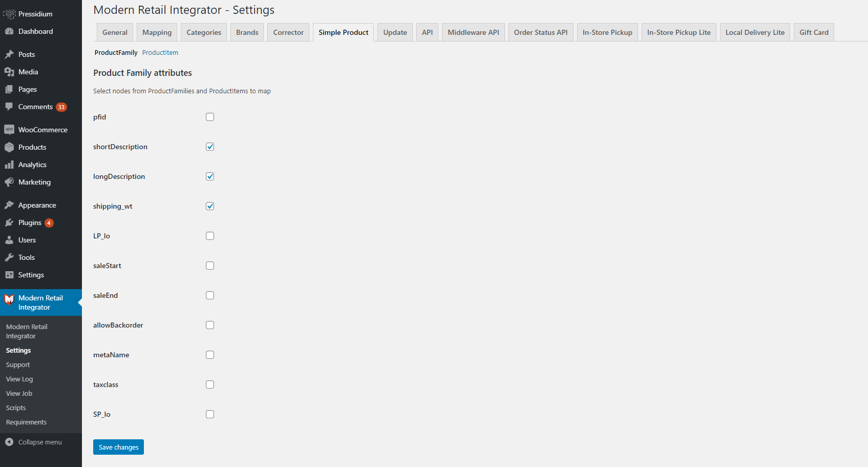Click the Posts pin icon
This screenshot has height=467, width=868.
click(x=9, y=54)
